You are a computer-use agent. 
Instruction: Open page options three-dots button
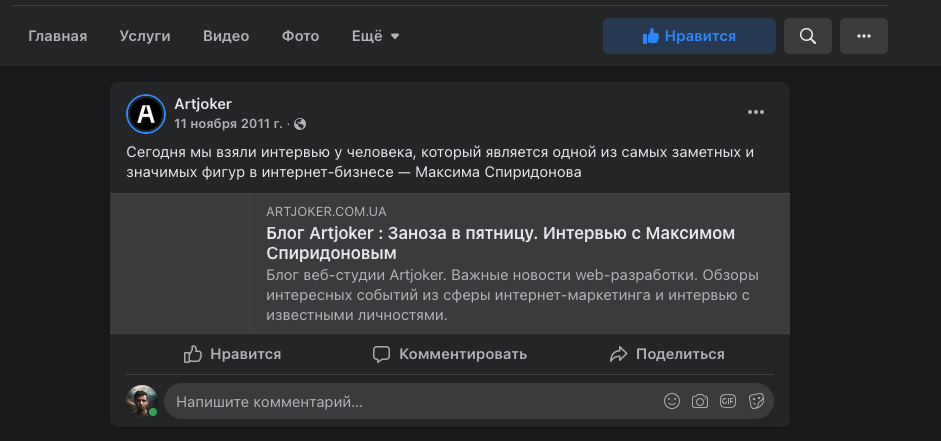coord(864,36)
